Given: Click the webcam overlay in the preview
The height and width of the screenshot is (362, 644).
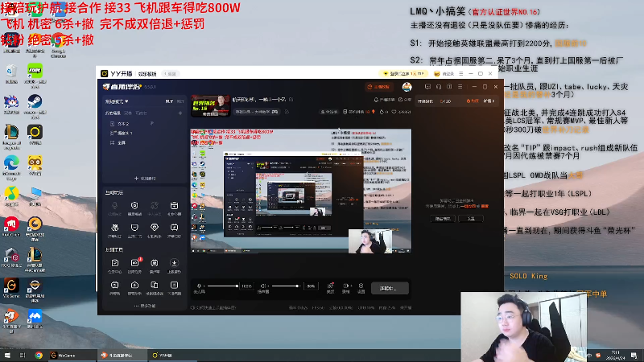Looking at the screenshot, I should 370,241.
